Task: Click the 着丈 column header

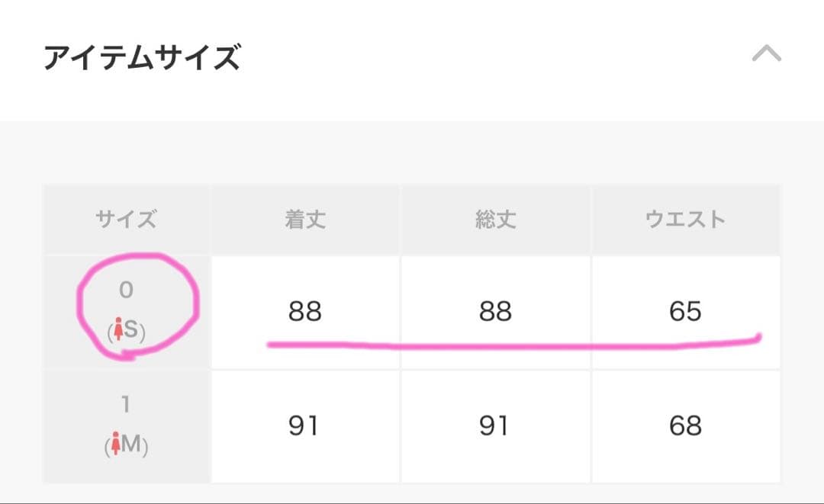Action: click(305, 220)
